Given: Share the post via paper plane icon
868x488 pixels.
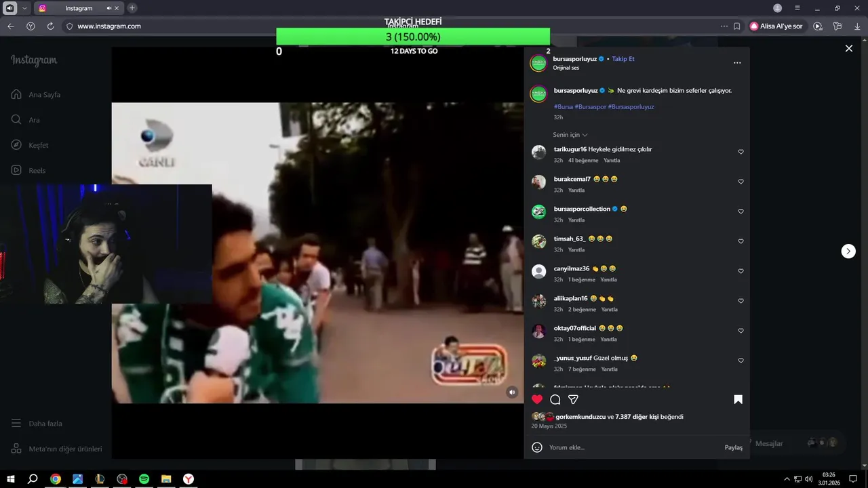Looking at the screenshot, I should coord(573,399).
